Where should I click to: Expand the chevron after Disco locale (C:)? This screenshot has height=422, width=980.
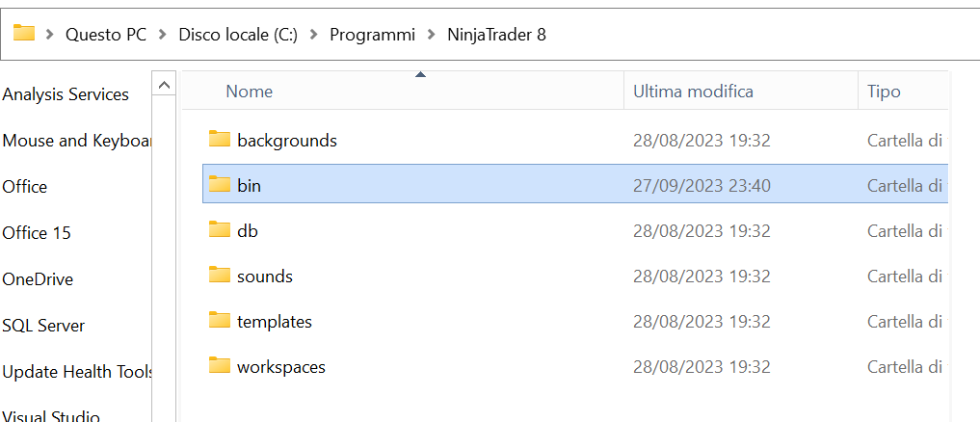[x=314, y=35]
